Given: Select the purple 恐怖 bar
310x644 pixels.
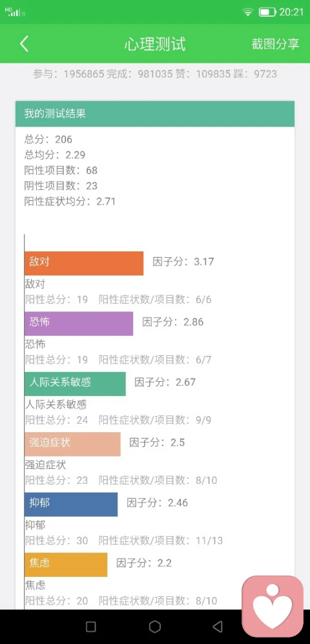Looking at the screenshot, I should click(79, 324).
